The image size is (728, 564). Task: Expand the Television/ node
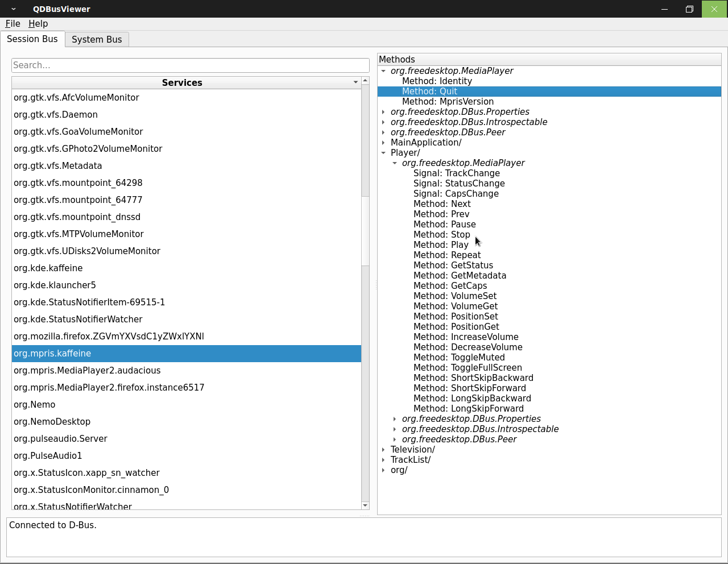[383, 450]
